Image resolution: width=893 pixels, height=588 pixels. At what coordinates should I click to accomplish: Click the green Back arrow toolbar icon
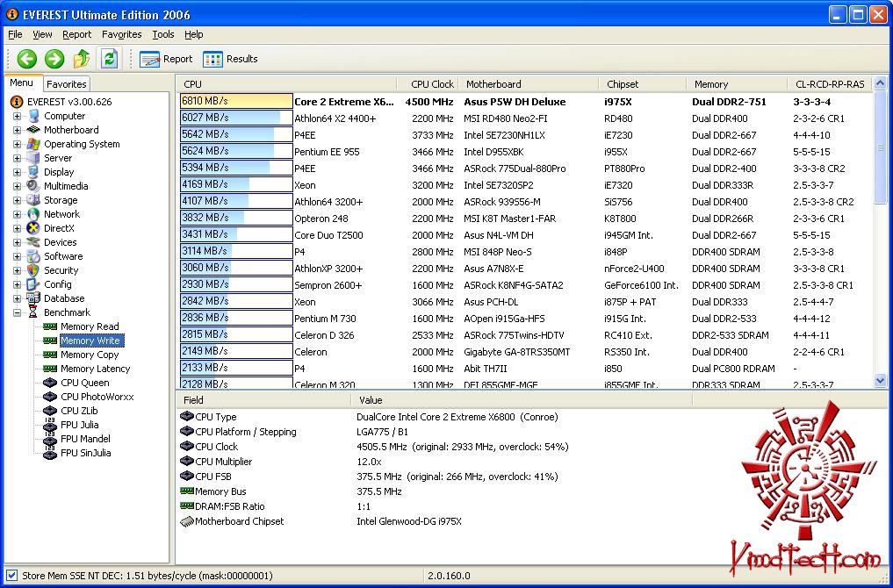(26, 59)
